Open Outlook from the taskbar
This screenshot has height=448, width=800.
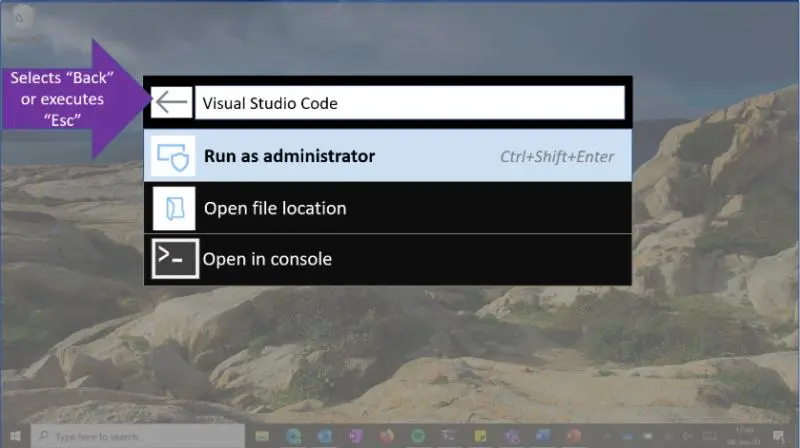326,437
